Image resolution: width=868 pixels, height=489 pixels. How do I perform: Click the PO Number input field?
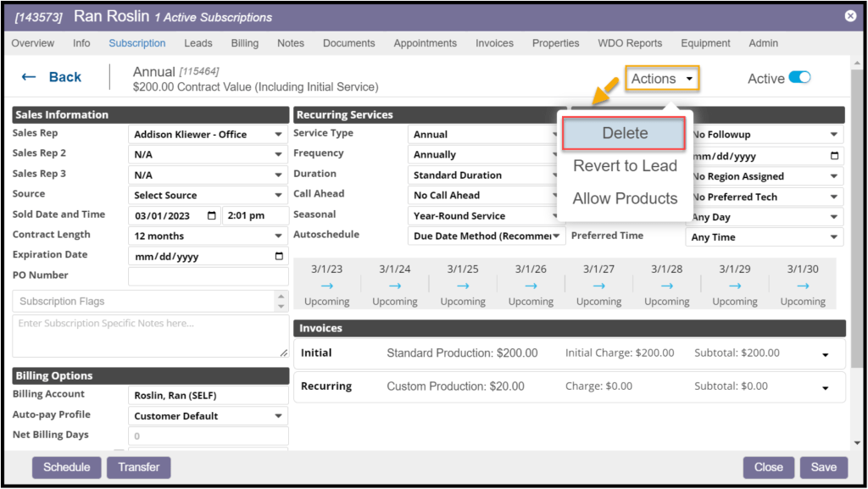(208, 276)
